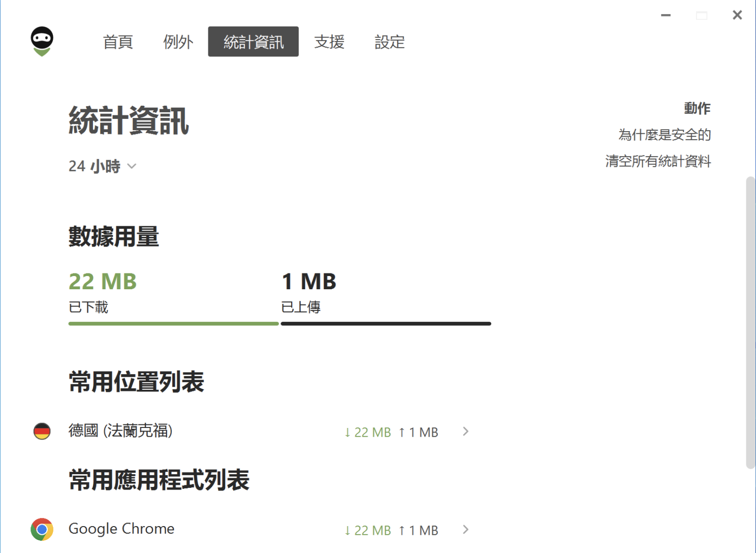Switch to the 例外 tab

coord(178,42)
